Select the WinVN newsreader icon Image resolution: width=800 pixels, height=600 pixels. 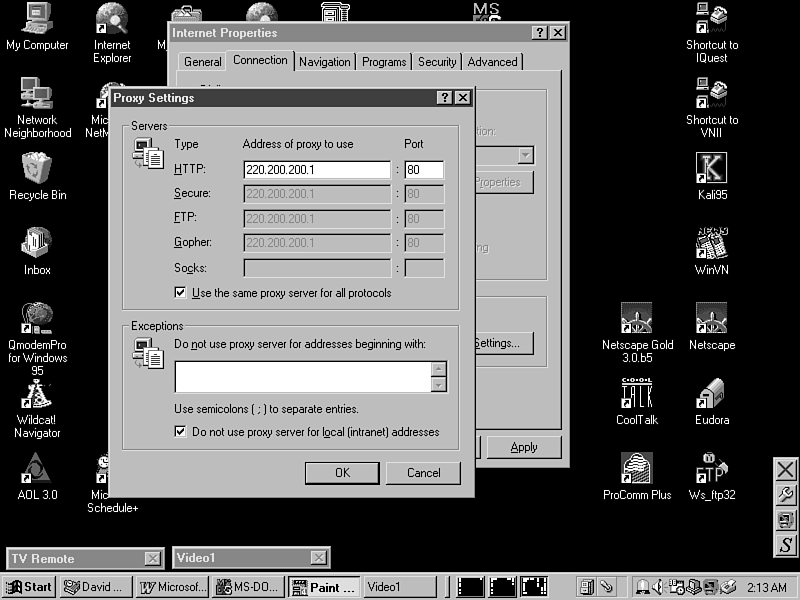[712, 251]
